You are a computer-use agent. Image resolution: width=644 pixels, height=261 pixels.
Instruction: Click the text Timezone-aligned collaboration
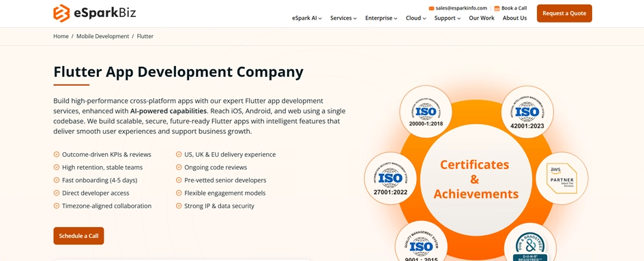coord(107,206)
